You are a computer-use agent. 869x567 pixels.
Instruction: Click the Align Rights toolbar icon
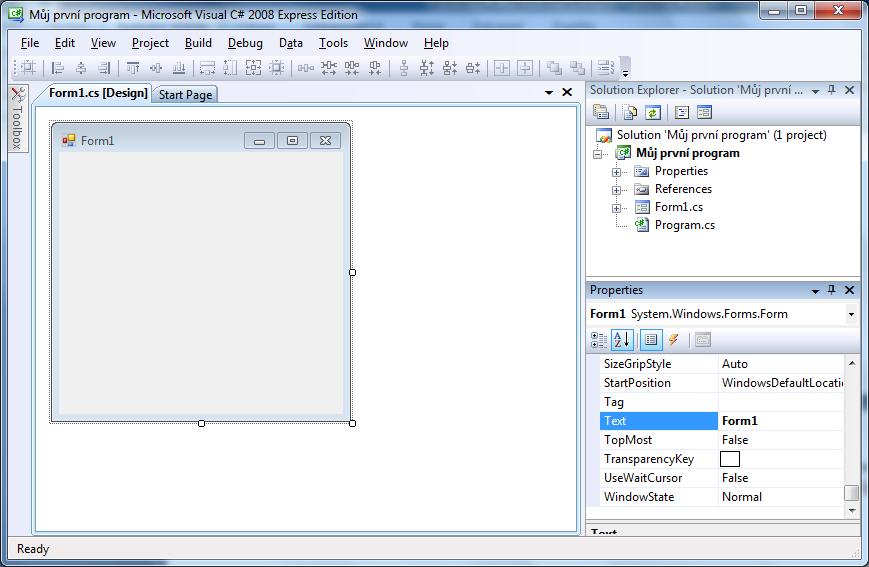tap(104, 68)
